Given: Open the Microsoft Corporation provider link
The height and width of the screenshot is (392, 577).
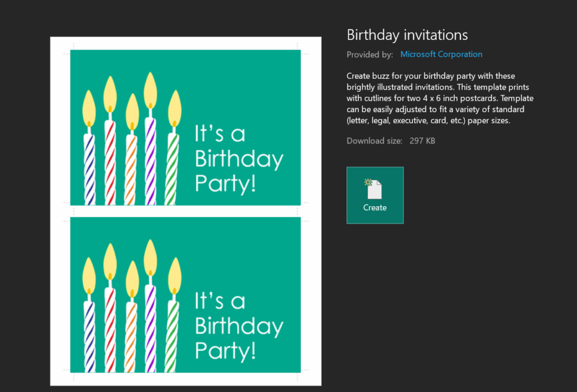Looking at the screenshot, I should 441,55.
